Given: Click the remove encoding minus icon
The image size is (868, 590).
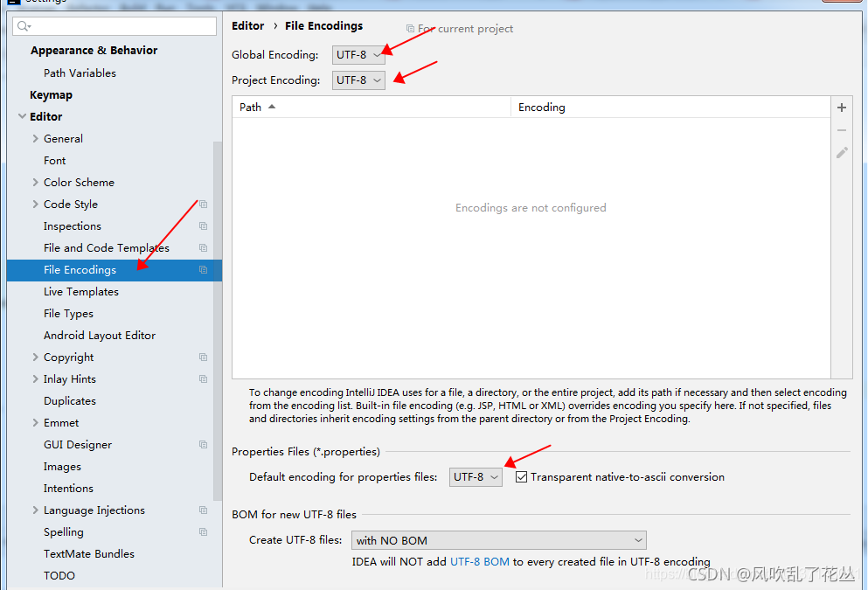Looking at the screenshot, I should [x=842, y=130].
